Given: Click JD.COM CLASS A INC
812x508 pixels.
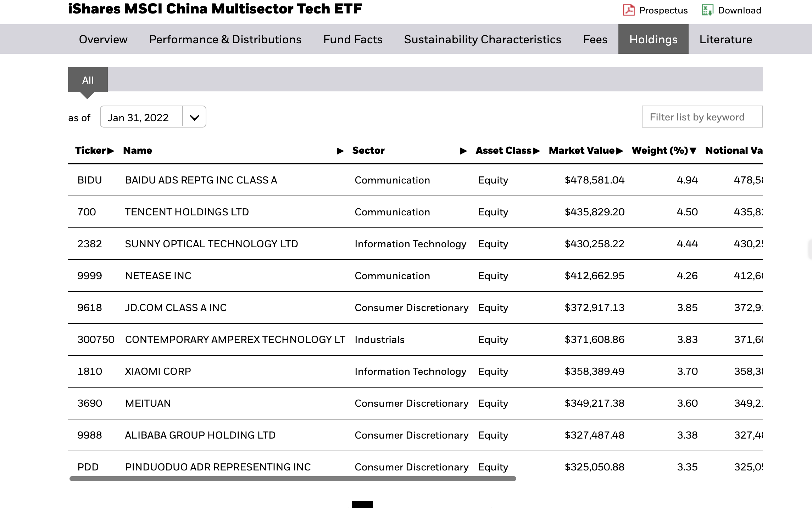Looking at the screenshot, I should [x=176, y=307].
